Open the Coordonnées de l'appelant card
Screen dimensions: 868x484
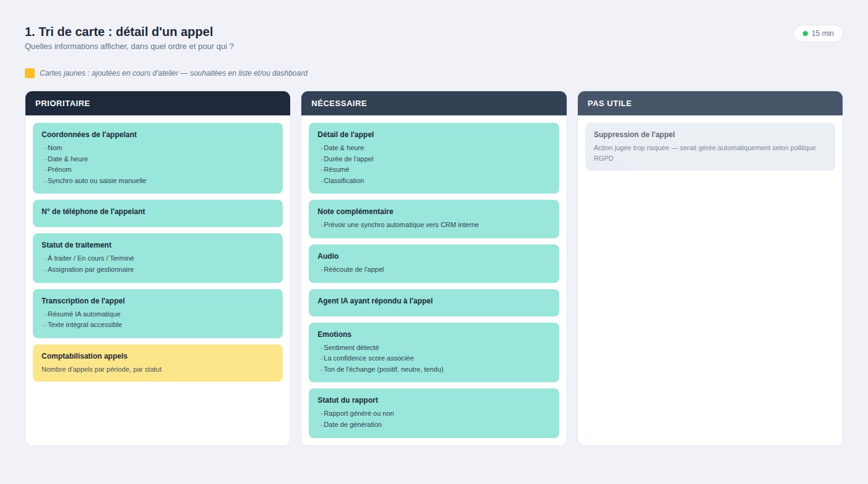pyautogui.click(x=157, y=158)
